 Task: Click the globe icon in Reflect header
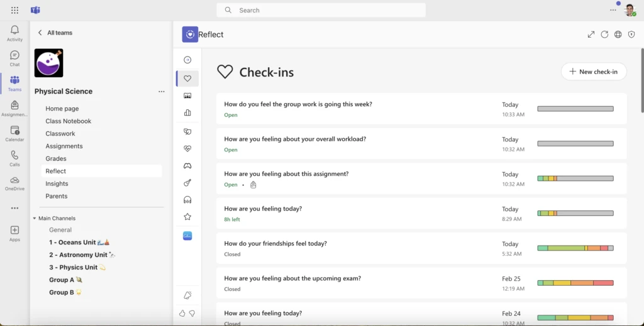pos(618,35)
